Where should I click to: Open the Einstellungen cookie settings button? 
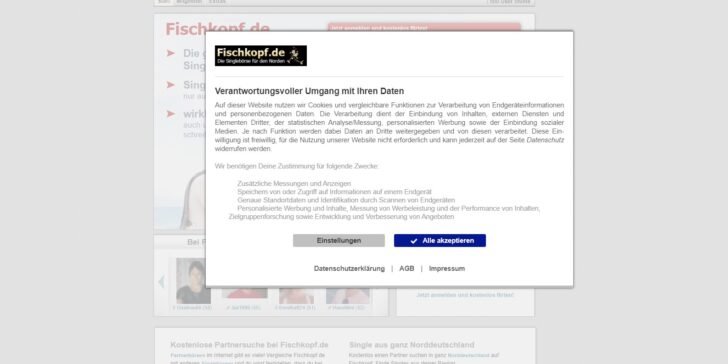point(338,240)
